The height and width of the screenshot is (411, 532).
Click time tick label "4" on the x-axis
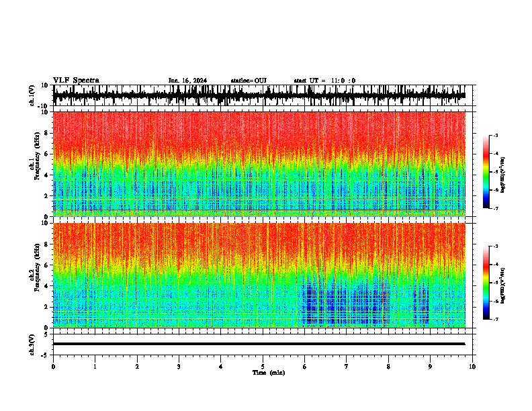click(x=221, y=367)
